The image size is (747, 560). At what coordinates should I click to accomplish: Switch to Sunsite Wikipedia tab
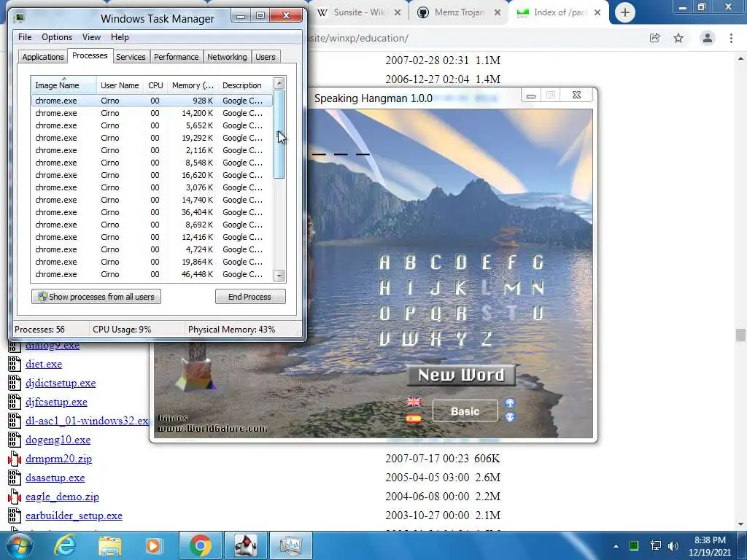pyautogui.click(x=359, y=12)
